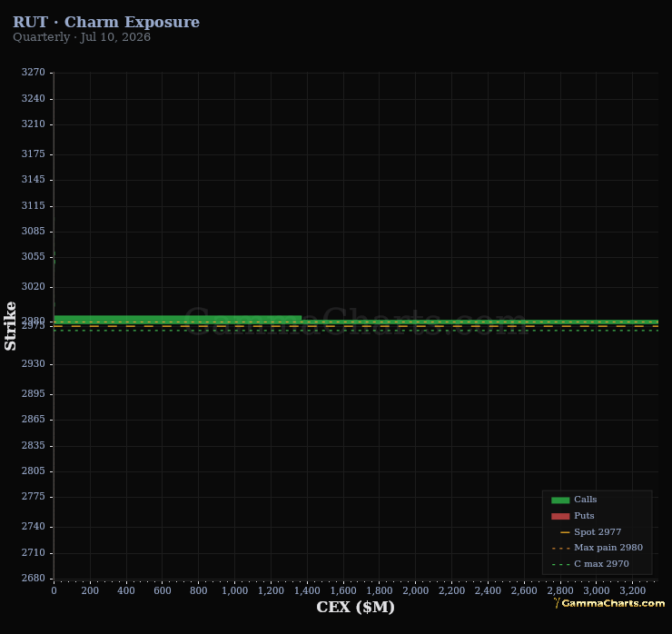Image resolution: width=672 pixels, height=634 pixels.
Task: Click the green dotted C max line
Action: pyautogui.click(x=356, y=331)
